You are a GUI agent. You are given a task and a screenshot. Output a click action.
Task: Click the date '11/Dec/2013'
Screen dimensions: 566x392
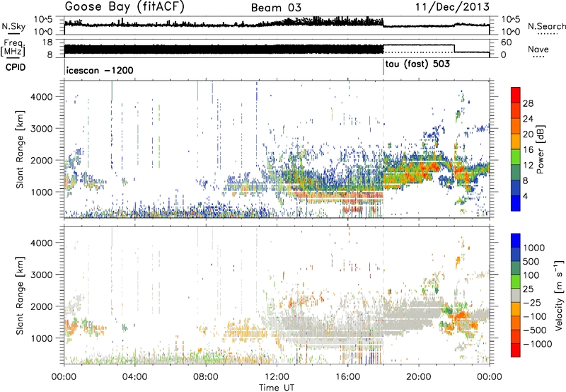[x=452, y=6]
